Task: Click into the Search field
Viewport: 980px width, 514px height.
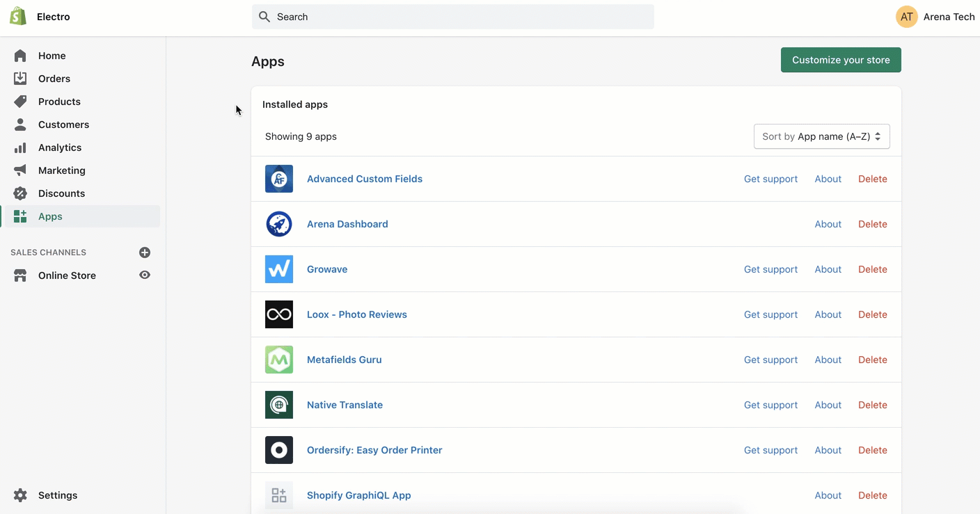Action: pyautogui.click(x=453, y=17)
